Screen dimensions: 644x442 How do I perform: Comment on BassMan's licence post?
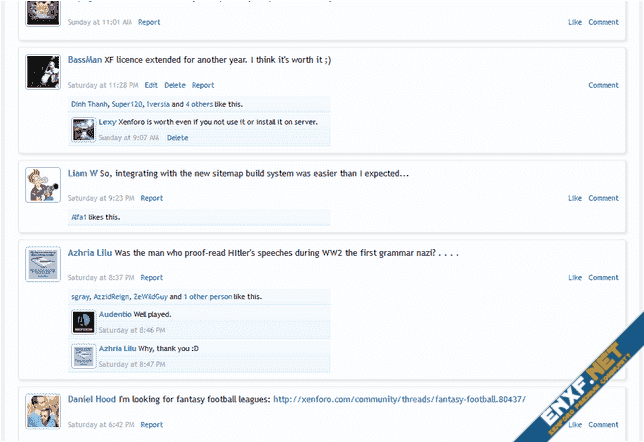click(x=603, y=85)
